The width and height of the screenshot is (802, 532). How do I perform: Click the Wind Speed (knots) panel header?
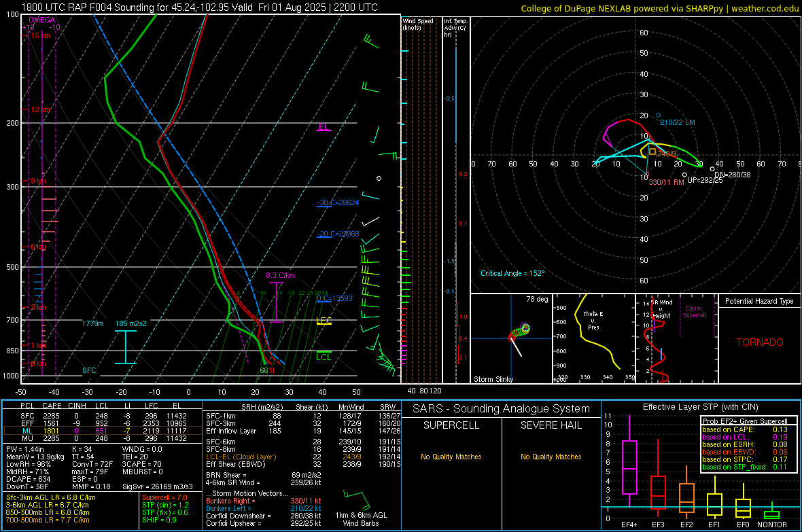pyautogui.click(x=418, y=24)
